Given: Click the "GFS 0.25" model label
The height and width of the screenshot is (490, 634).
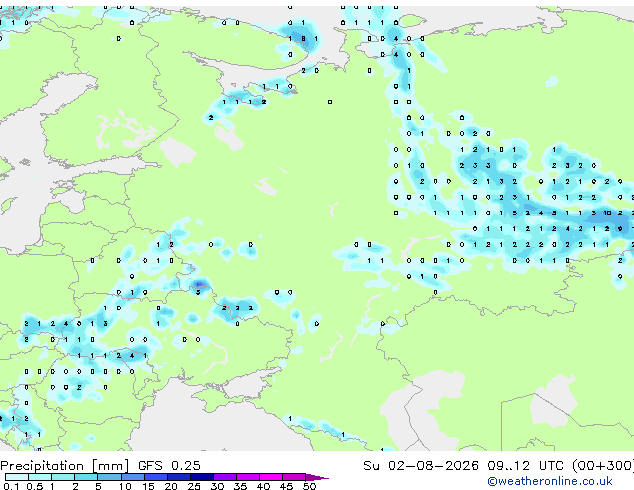Looking at the screenshot, I should tap(169, 466).
